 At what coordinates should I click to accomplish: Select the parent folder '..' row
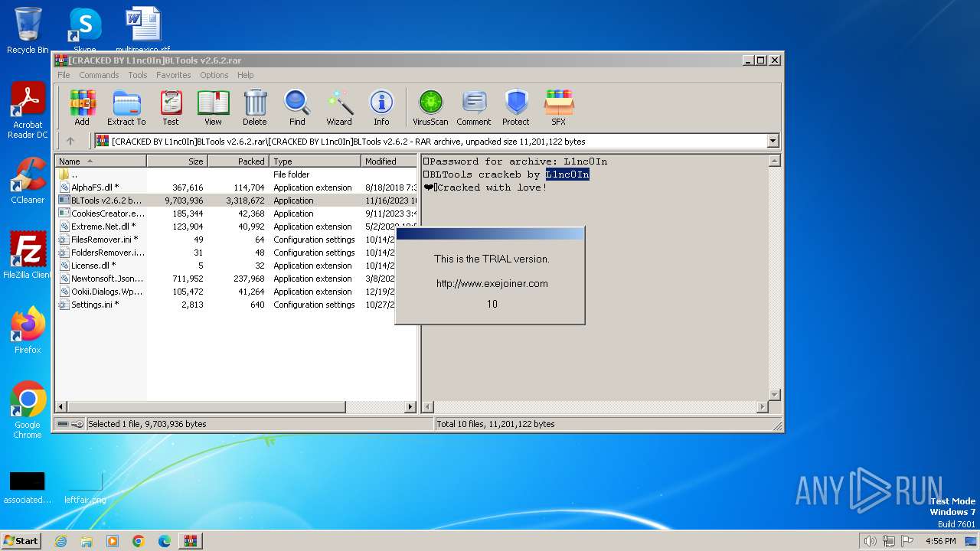(x=237, y=174)
